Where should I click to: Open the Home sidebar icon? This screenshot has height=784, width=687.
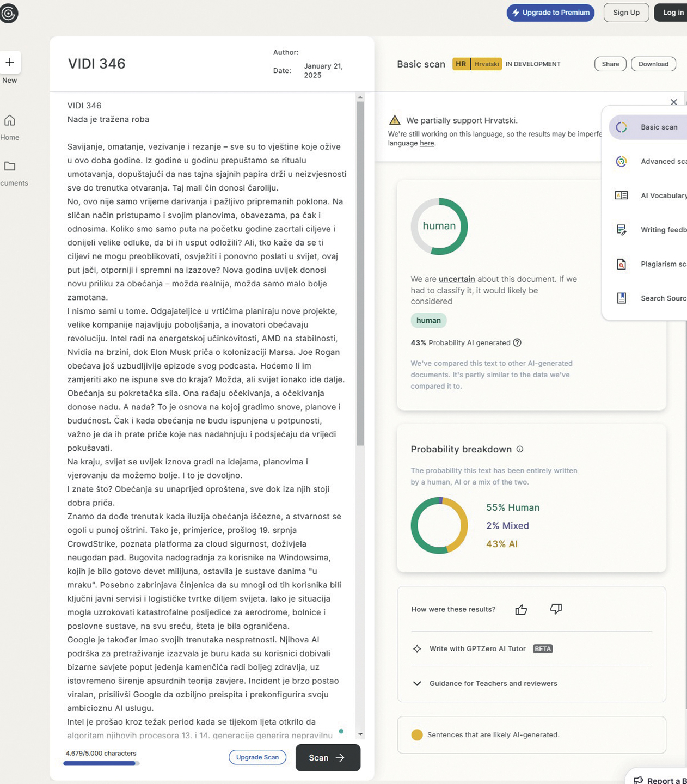[x=10, y=120]
